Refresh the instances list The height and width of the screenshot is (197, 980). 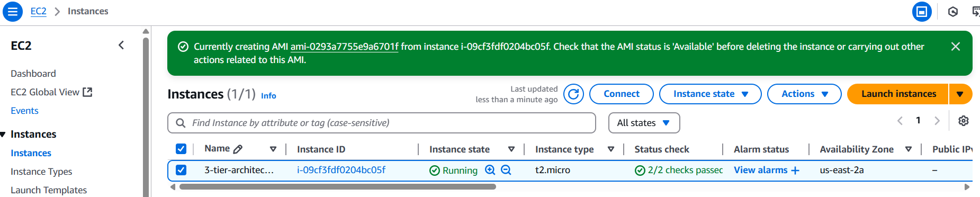[x=573, y=94]
